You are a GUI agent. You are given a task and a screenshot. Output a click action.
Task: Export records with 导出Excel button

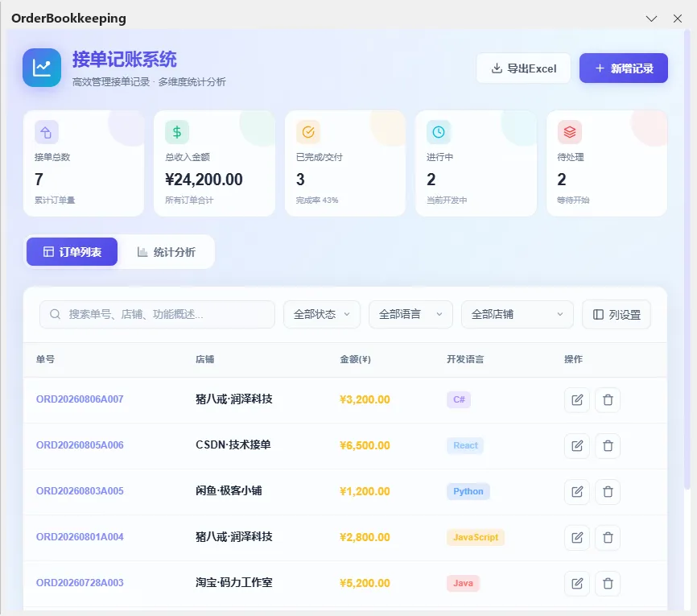point(524,68)
